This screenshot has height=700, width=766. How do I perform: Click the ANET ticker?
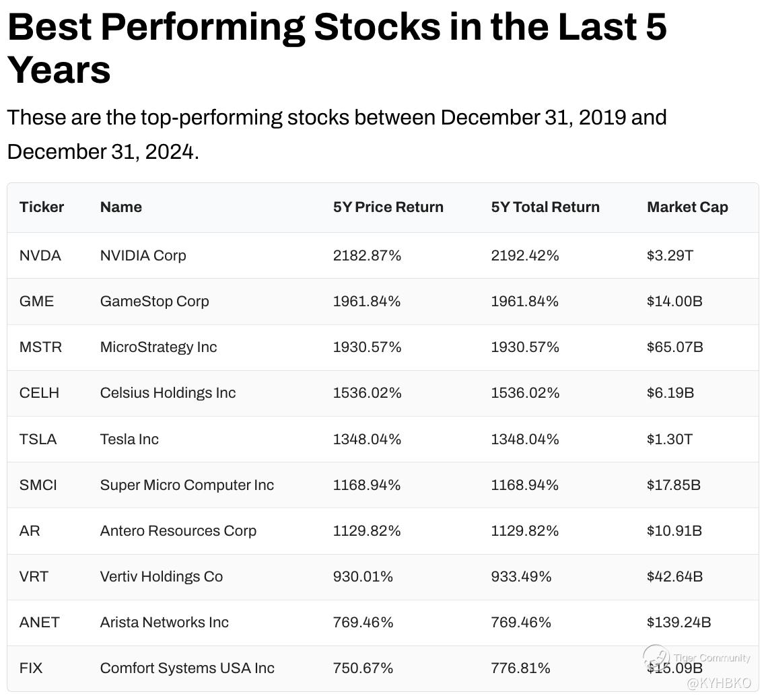pyautogui.click(x=39, y=623)
